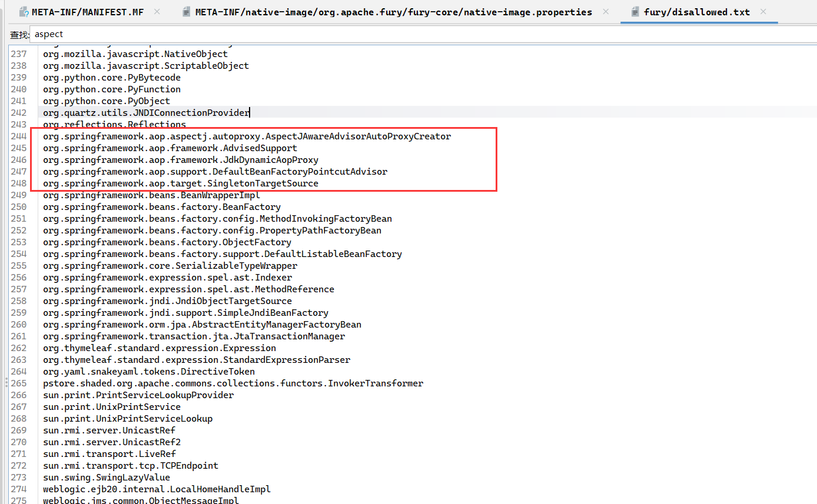Close the META-INF/MANIFEST.MF tab
The height and width of the screenshot is (504, 817).
[x=157, y=12]
